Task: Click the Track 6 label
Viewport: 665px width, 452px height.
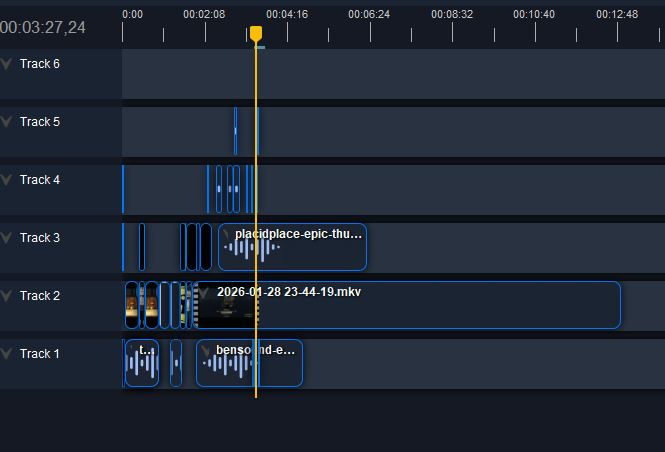Action: click(40, 64)
